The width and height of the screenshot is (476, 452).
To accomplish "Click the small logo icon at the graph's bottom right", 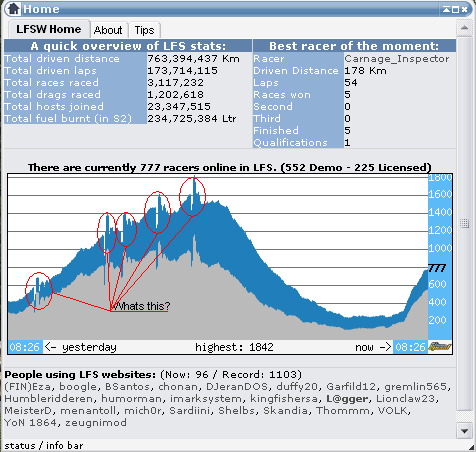I will click(440, 347).
